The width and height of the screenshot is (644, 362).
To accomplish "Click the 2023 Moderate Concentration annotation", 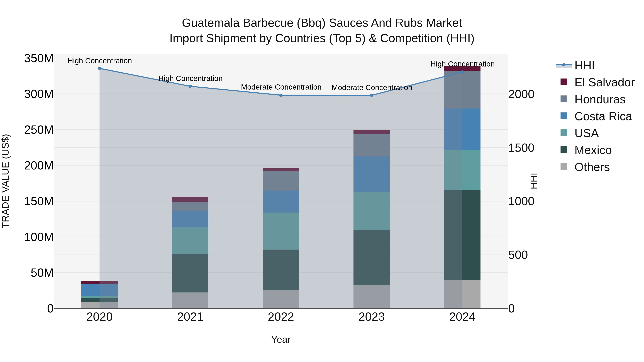I will point(372,88).
